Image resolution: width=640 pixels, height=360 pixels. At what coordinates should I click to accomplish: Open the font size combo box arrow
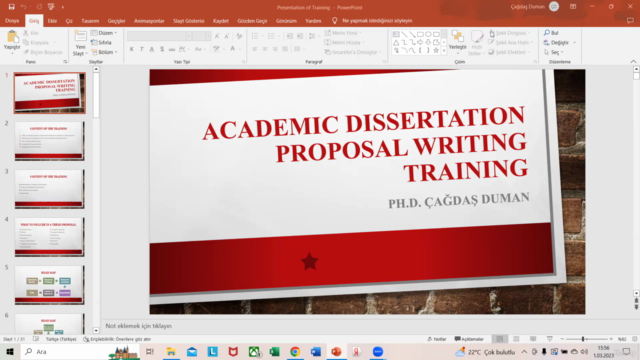[208, 36]
